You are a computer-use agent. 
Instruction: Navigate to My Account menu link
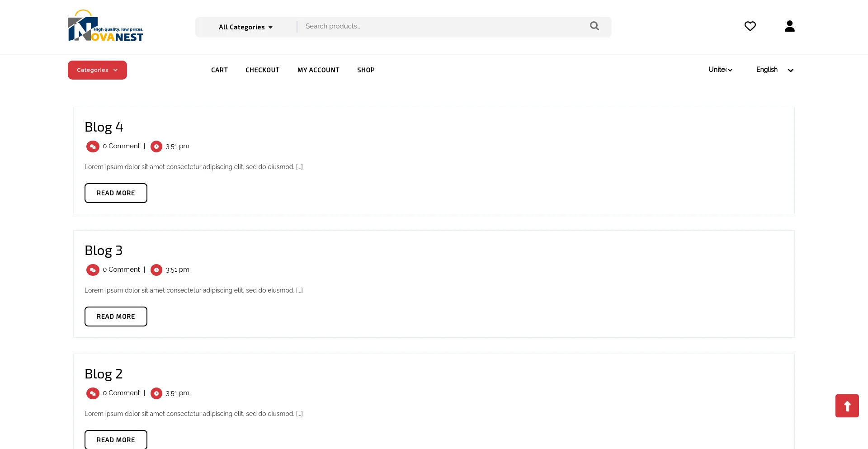[318, 70]
